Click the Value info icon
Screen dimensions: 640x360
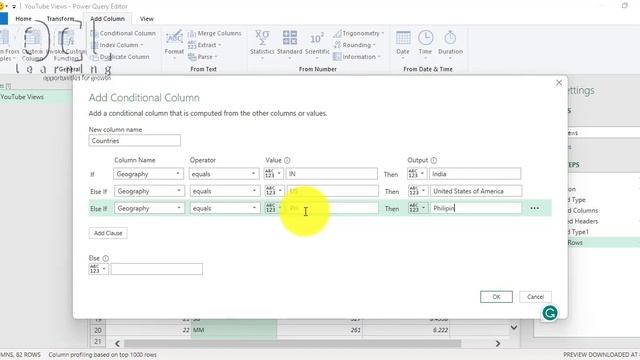pos(287,160)
